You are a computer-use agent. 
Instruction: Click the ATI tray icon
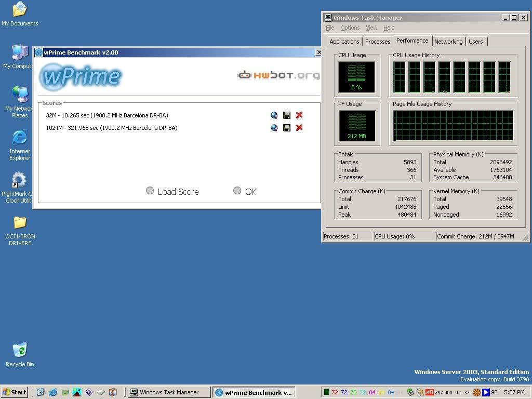point(430,392)
